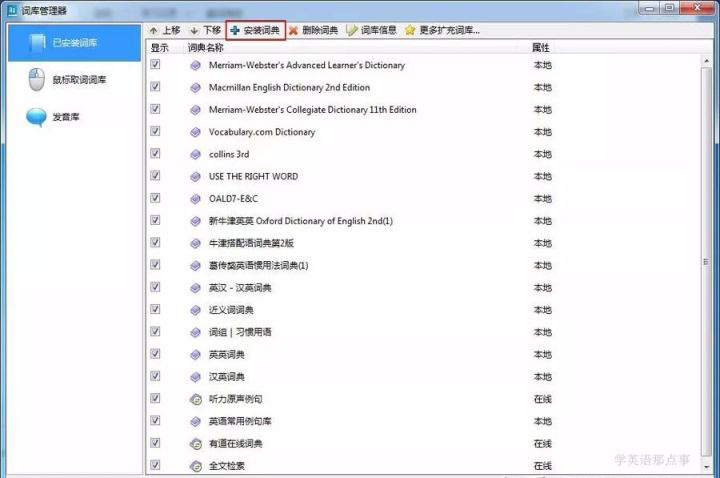The image size is (720, 478).
Task: Click the Pronunciation Library speech bubble icon
Action: [x=36, y=117]
